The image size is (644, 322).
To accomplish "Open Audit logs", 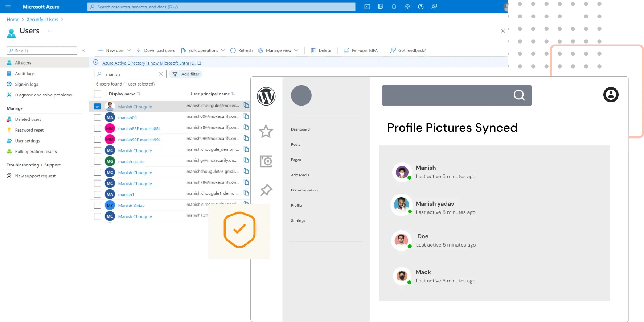I will [x=25, y=74].
